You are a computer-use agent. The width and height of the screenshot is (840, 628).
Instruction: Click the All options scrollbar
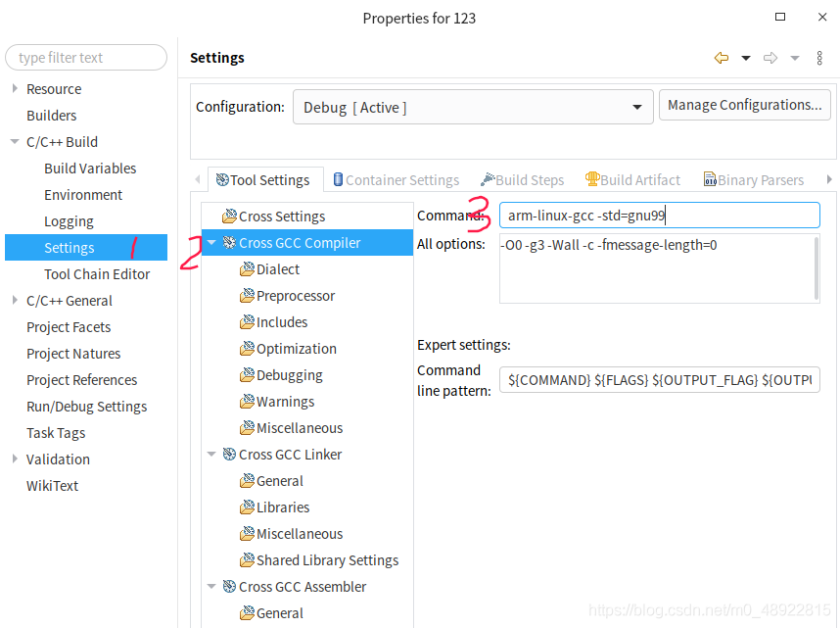(817, 267)
